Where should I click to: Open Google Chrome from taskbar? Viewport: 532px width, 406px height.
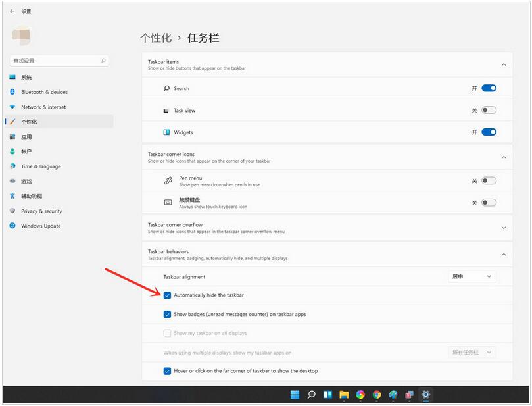(x=377, y=395)
